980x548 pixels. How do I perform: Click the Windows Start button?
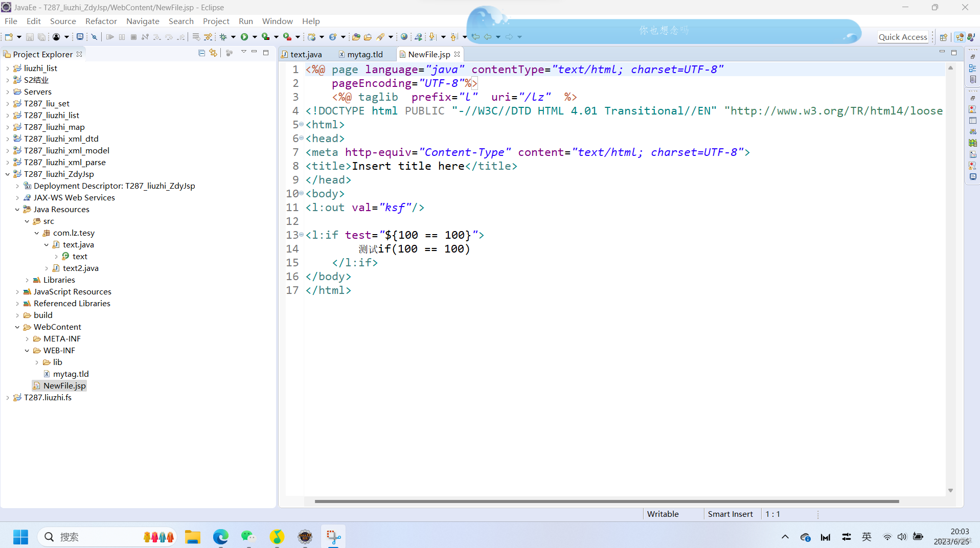(x=20, y=537)
